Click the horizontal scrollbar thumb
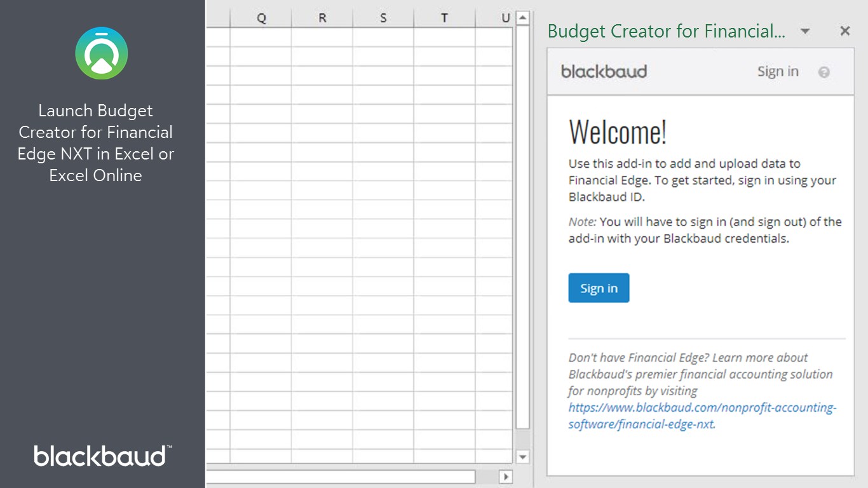Viewport: 868px width, 488px height. coord(341,477)
